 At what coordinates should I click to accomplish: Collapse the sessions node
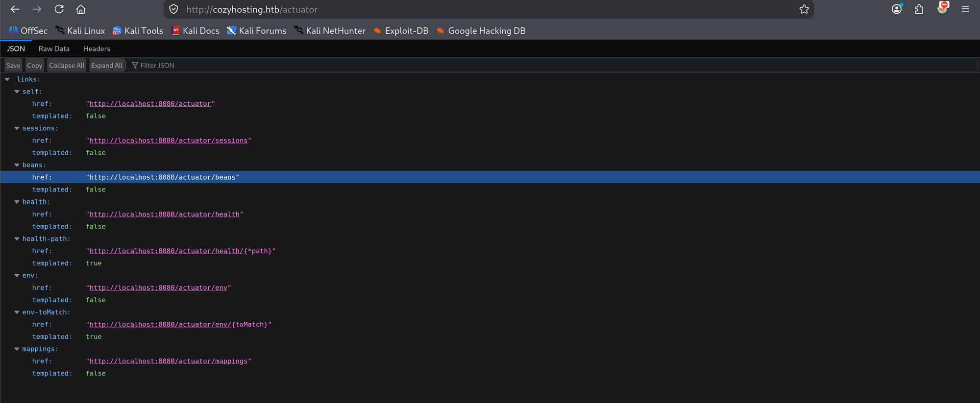[x=17, y=128]
